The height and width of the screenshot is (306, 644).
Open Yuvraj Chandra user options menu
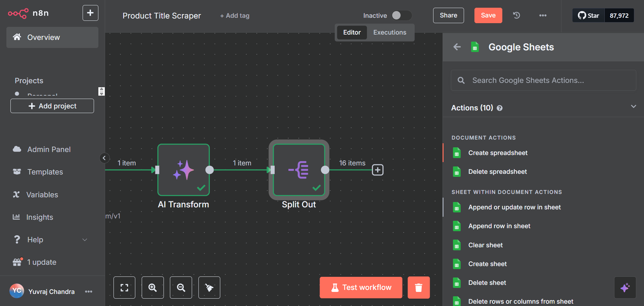89,292
